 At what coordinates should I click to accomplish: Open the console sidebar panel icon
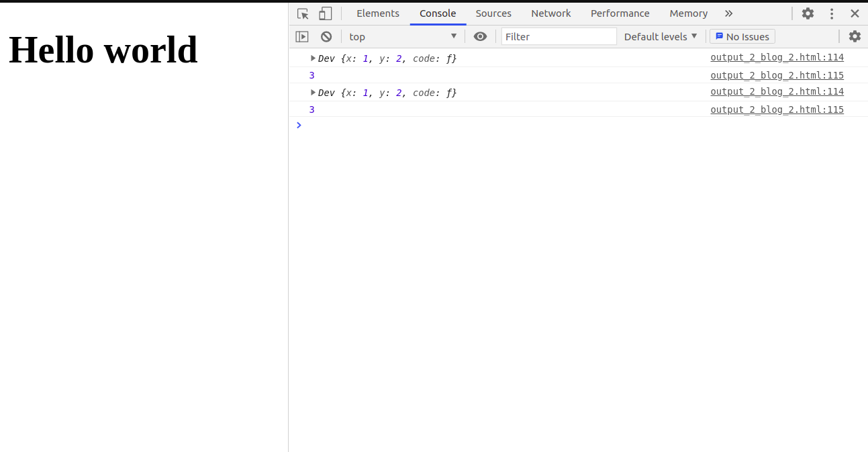(x=301, y=36)
